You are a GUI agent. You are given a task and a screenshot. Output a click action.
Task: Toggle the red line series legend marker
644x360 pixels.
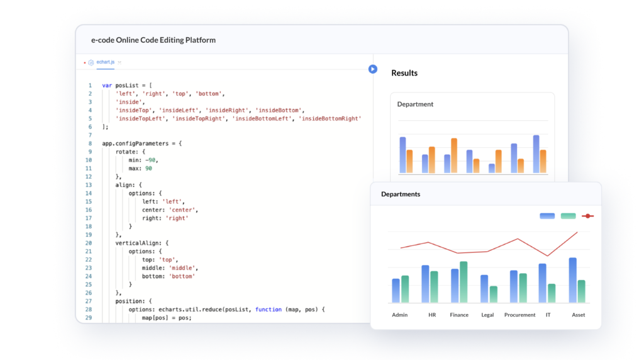tap(588, 216)
